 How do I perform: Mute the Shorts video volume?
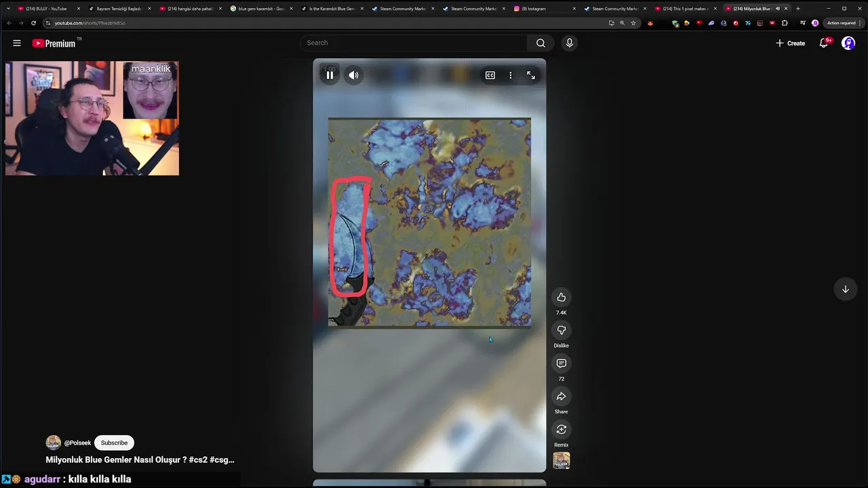pyautogui.click(x=353, y=75)
